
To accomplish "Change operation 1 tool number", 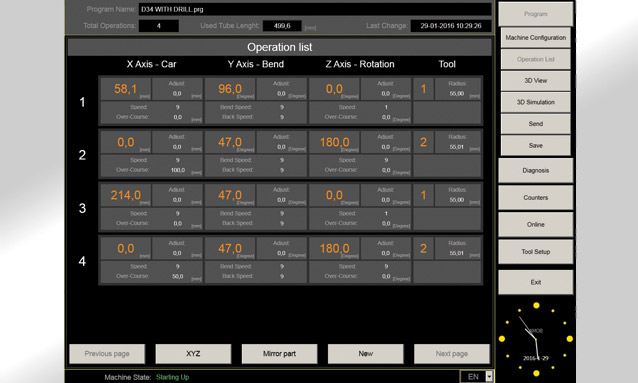I will click(423, 89).
